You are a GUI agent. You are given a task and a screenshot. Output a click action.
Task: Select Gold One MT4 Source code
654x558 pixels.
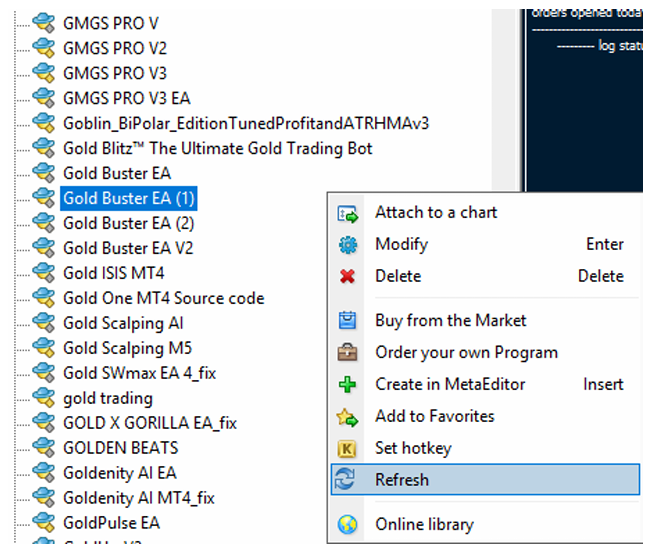coord(164,298)
